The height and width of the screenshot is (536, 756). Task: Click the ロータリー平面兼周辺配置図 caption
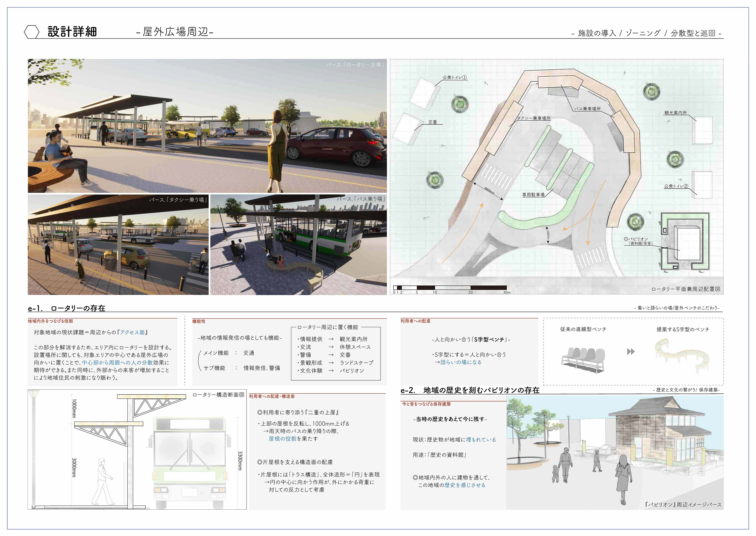[686, 289]
